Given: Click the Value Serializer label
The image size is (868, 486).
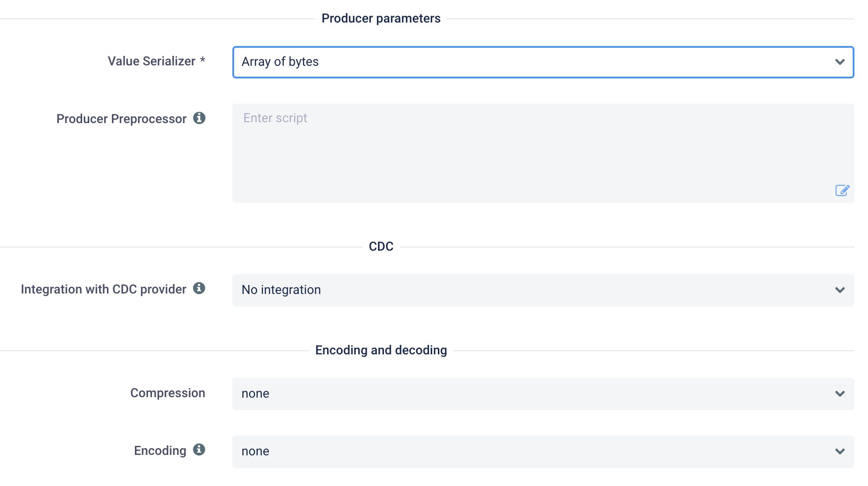Looking at the screenshot, I should (x=152, y=61).
